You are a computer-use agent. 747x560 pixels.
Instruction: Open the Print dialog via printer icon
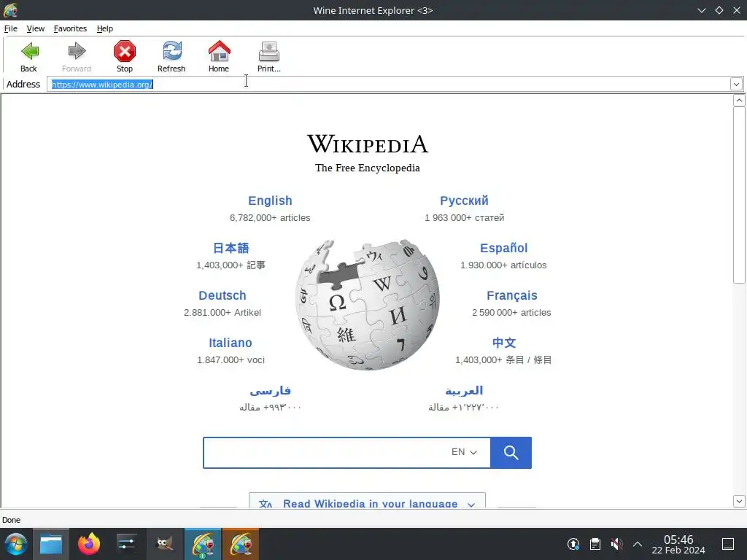coord(268,56)
